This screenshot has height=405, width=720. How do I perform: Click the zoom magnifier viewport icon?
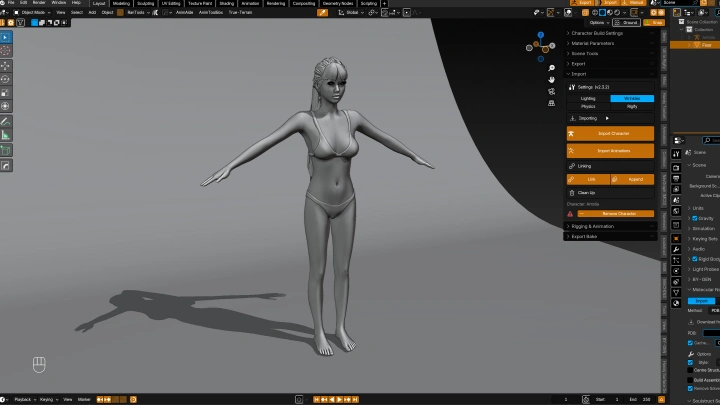click(x=551, y=68)
